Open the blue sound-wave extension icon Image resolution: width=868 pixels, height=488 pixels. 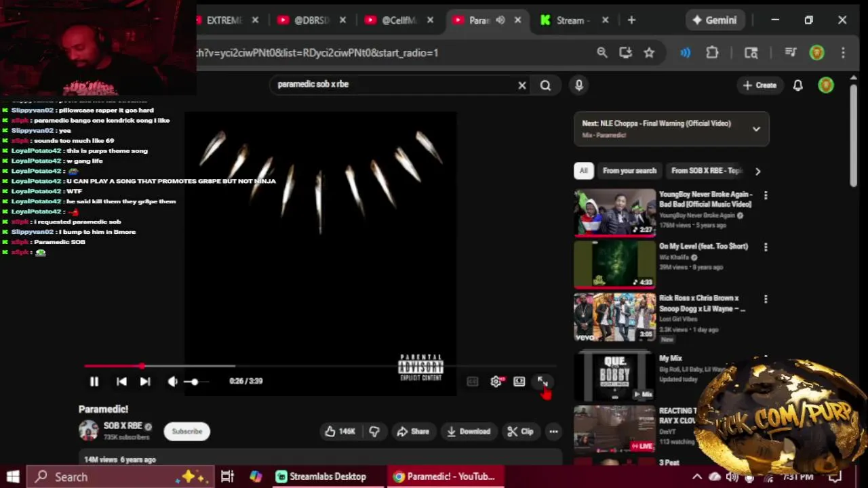[686, 52]
